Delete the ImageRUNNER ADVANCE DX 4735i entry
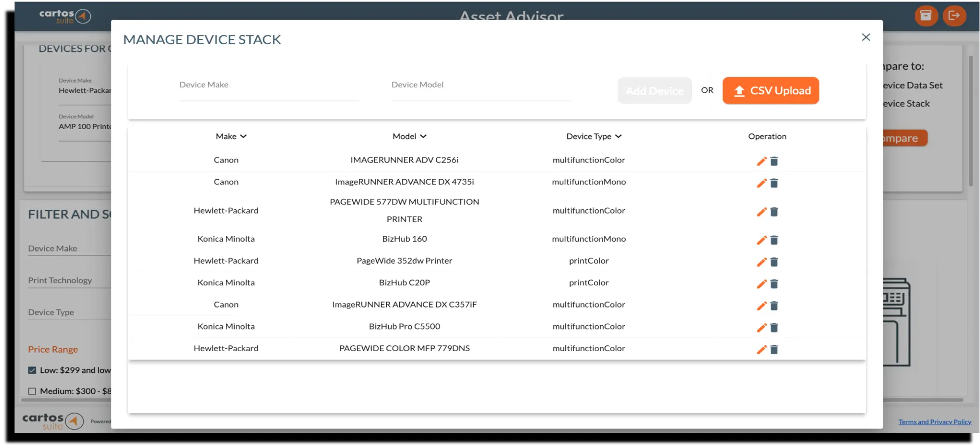The height and width of the screenshot is (448, 980). click(x=774, y=183)
